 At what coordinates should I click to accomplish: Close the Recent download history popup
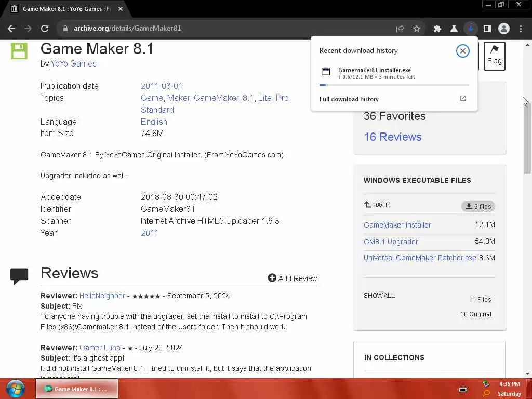click(462, 51)
